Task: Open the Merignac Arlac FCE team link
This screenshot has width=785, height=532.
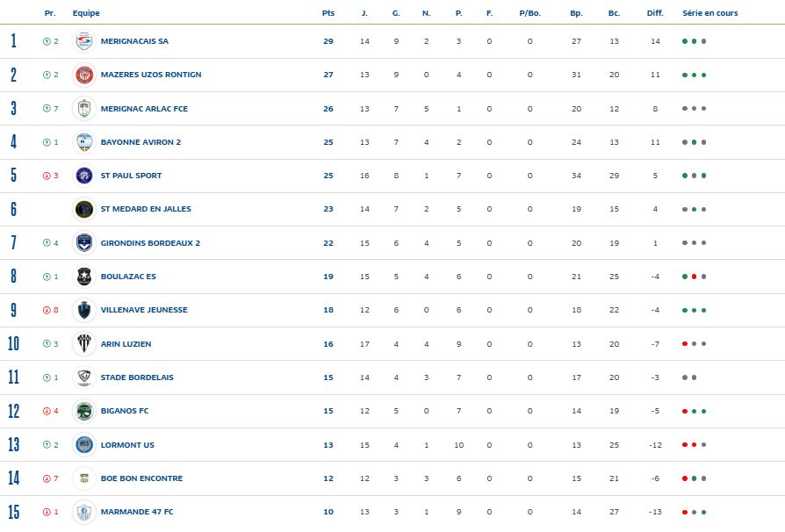Action: click(144, 109)
